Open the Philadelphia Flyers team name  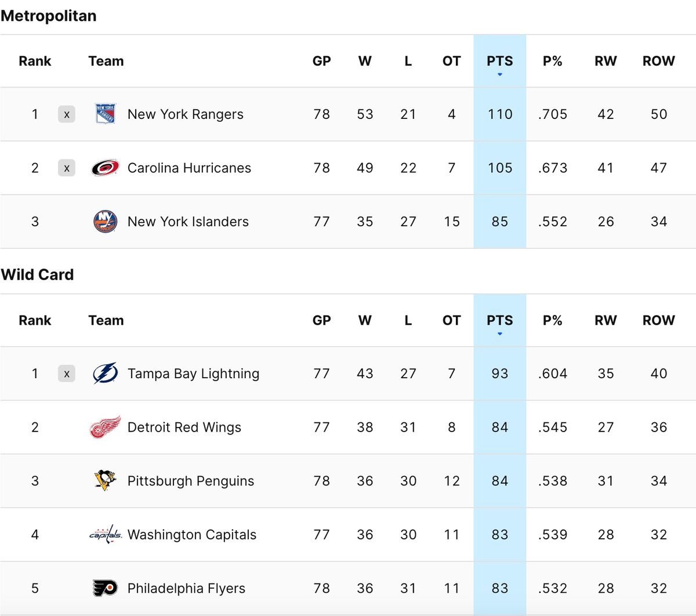click(x=186, y=588)
